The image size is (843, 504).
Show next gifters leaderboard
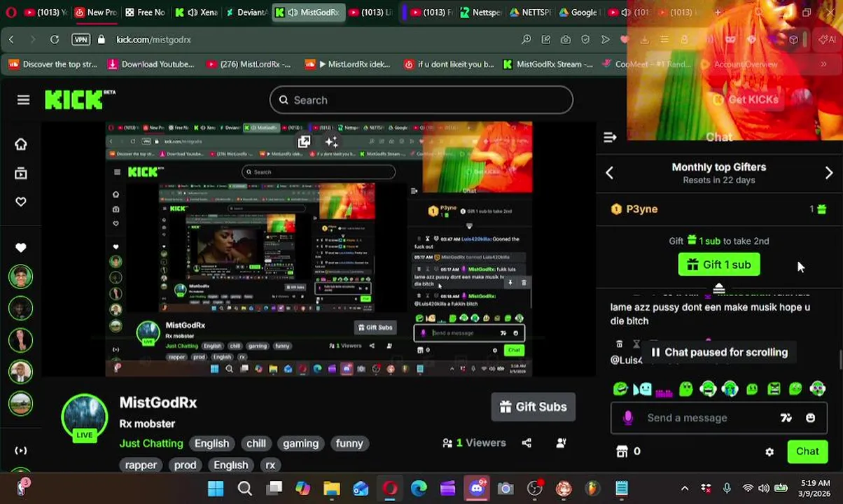[829, 173]
